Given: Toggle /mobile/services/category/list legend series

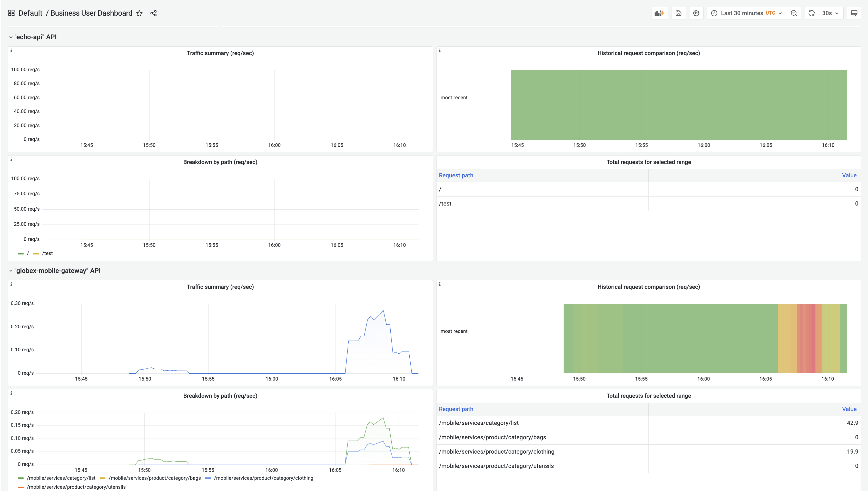Looking at the screenshot, I should (x=61, y=478).
